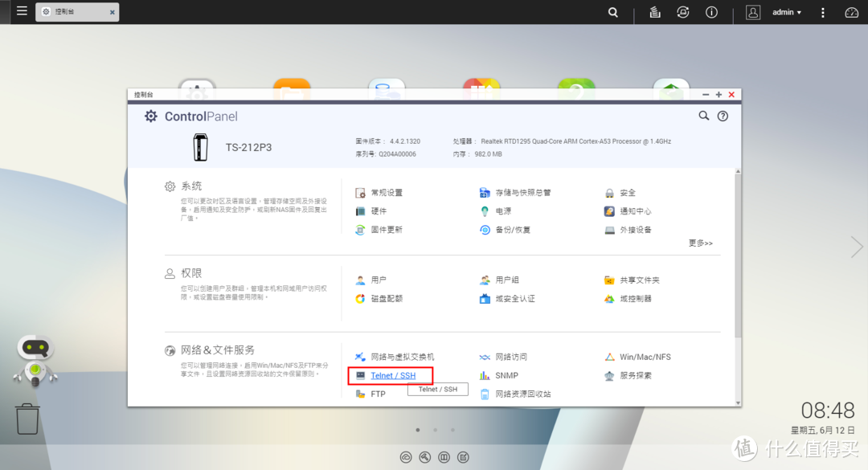Select the third desktop page dot
The height and width of the screenshot is (470, 868).
coord(452,430)
